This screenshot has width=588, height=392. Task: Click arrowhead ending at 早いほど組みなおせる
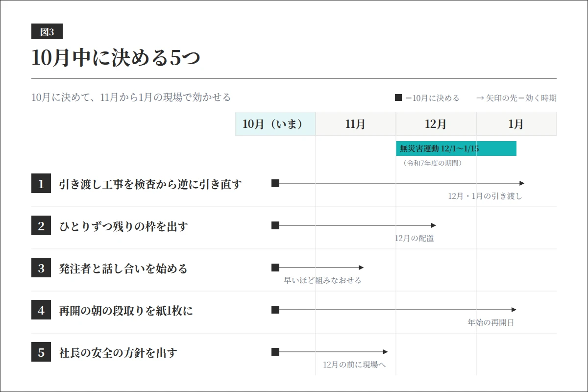(x=361, y=268)
